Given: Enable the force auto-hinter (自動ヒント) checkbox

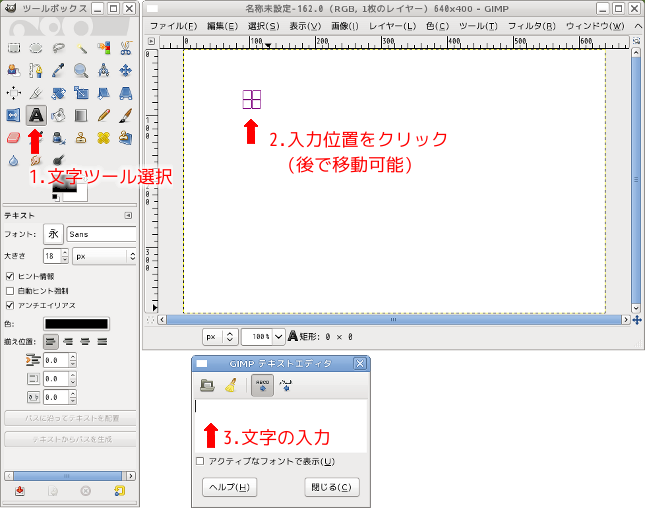Looking at the screenshot, I should 10,290.
